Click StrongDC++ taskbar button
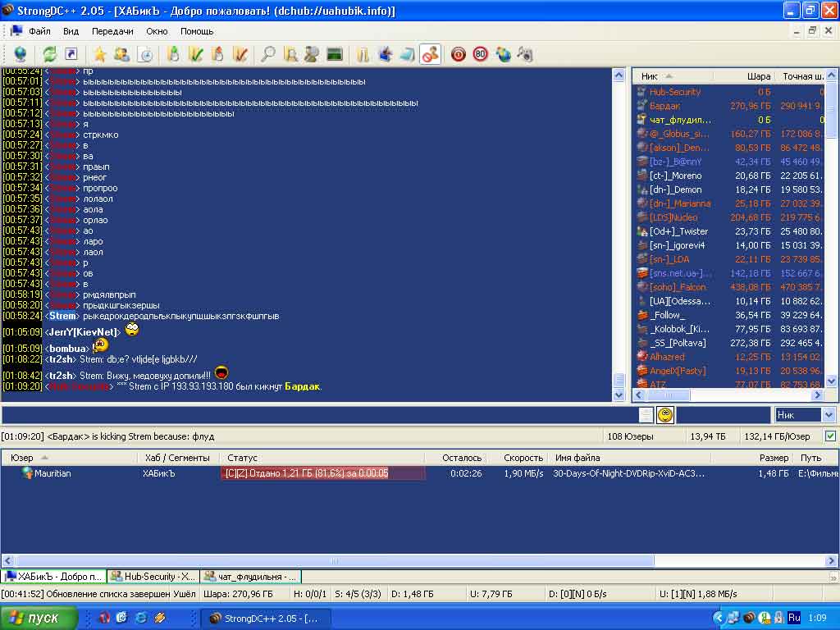The width and height of the screenshot is (840, 630). (x=266, y=619)
